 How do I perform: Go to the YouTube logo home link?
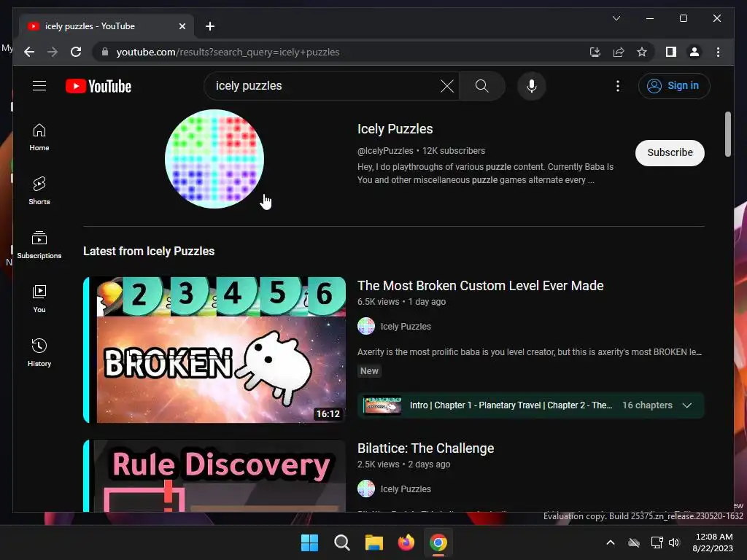[98, 86]
